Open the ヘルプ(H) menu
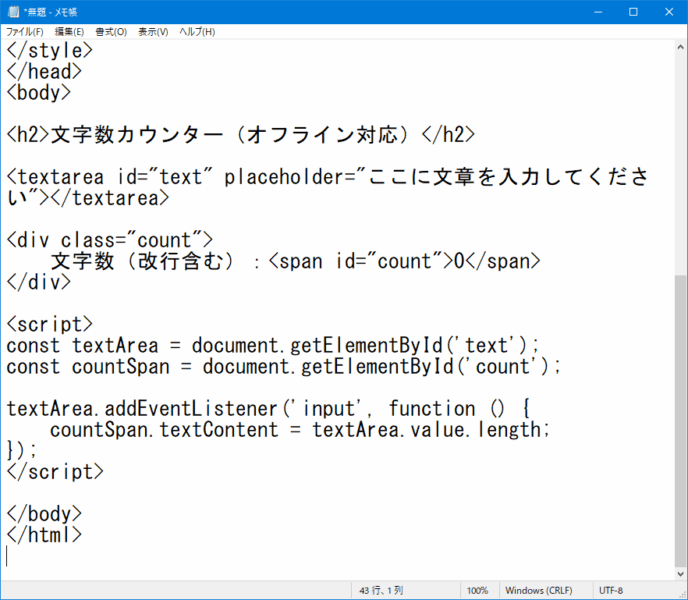This screenshot has height=600, width=688. pyautogui.click(x=197, y=32)
